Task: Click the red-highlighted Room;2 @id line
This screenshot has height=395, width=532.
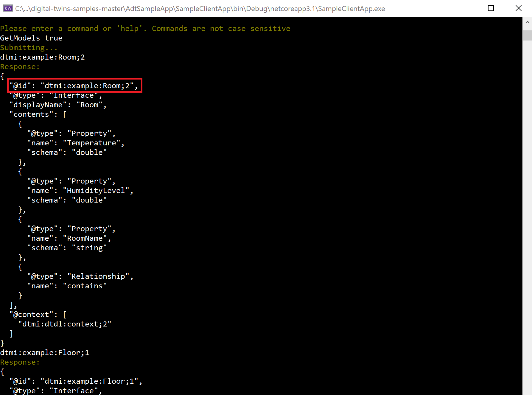Action: pos(74,86)
